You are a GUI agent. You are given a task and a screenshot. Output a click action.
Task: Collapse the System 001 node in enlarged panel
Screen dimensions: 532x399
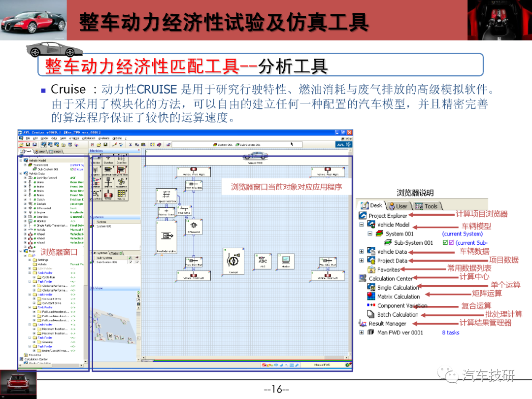point(370,233)
